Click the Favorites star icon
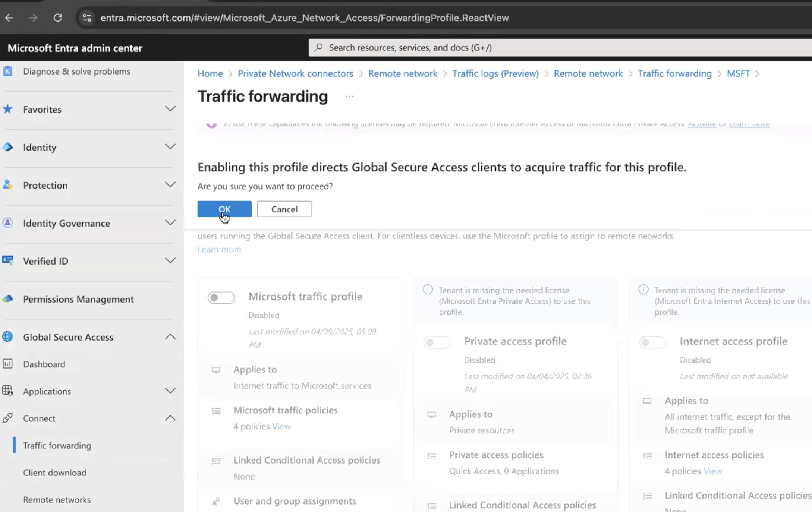This screenshot has height=512, width=812. pyautogui.click(x=8, y=109)
